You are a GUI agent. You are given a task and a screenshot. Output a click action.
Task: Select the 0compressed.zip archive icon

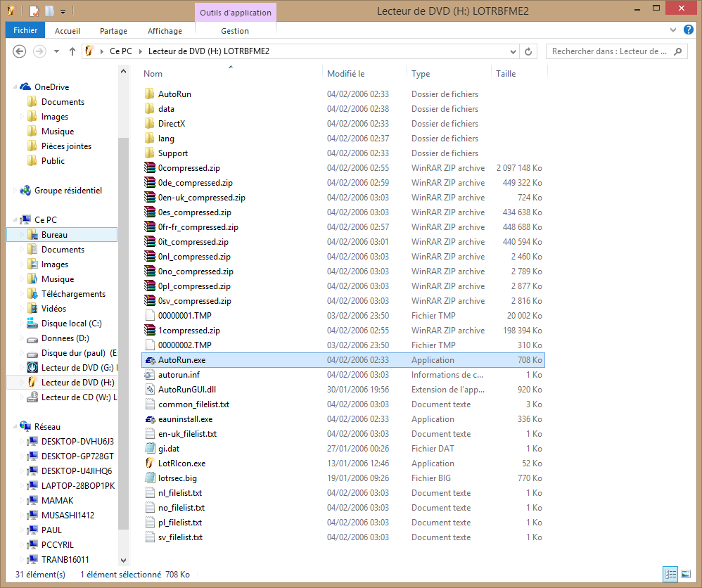pyautogui.click(x=149, y=168)
